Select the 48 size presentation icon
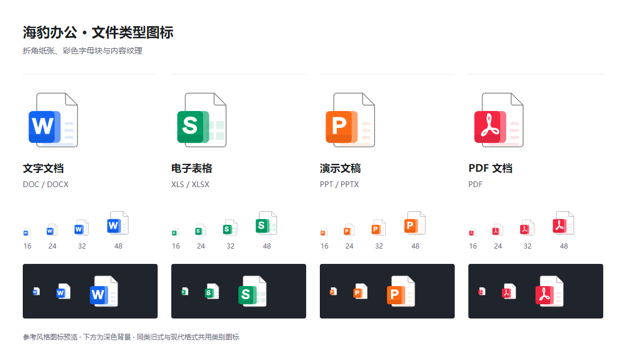This screenshot has height=364, width=626. tap(415, 223)
